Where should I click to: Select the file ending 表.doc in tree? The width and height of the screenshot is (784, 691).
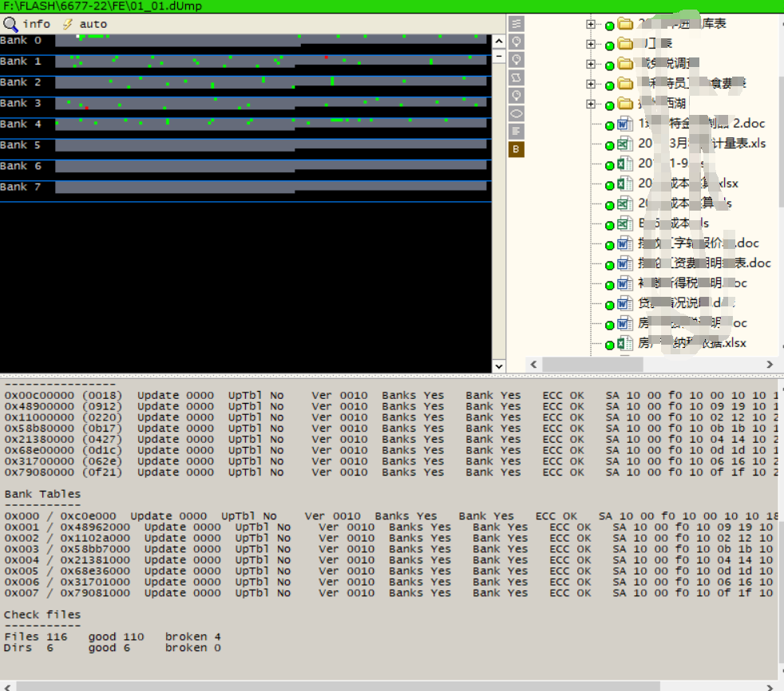(704, 263)
